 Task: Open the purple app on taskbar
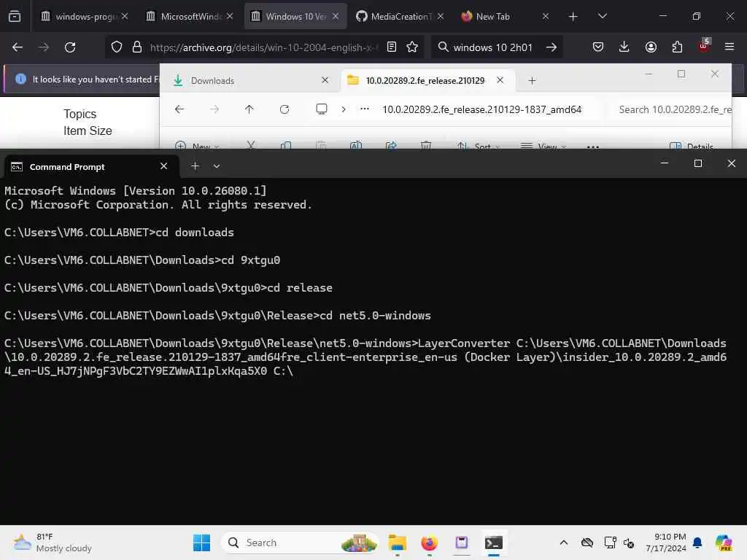(x=462, y=542)
